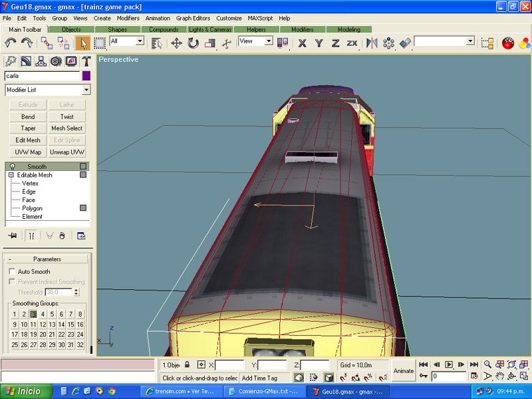Switch to the Lights & Cameras tab
This screenshot has height=399, width=532.
[210, 30]
